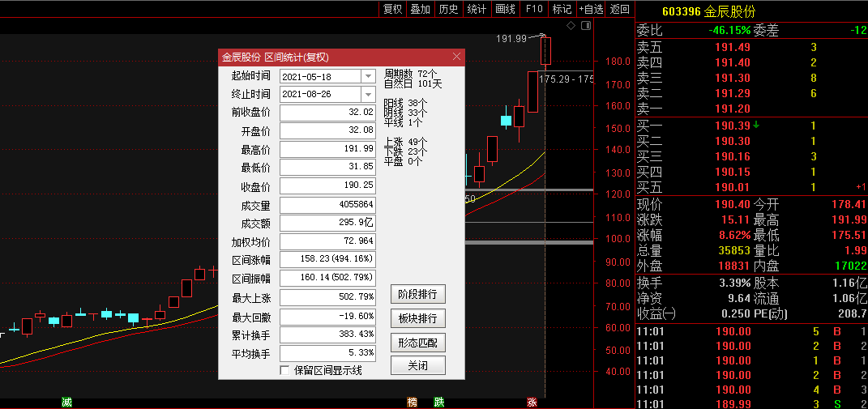868x409 pixels.
Task: Click the 卖五 price 191.49
Action: [x=733, y=48]
